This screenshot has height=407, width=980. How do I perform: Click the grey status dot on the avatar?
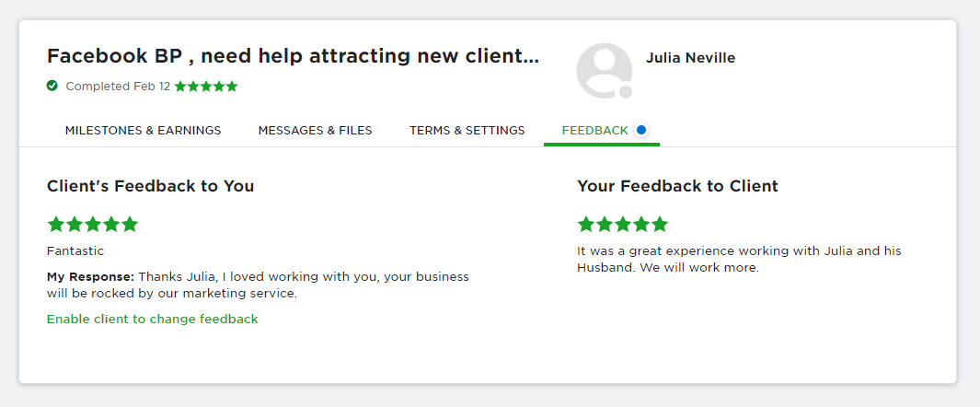[x=626, y=92]
